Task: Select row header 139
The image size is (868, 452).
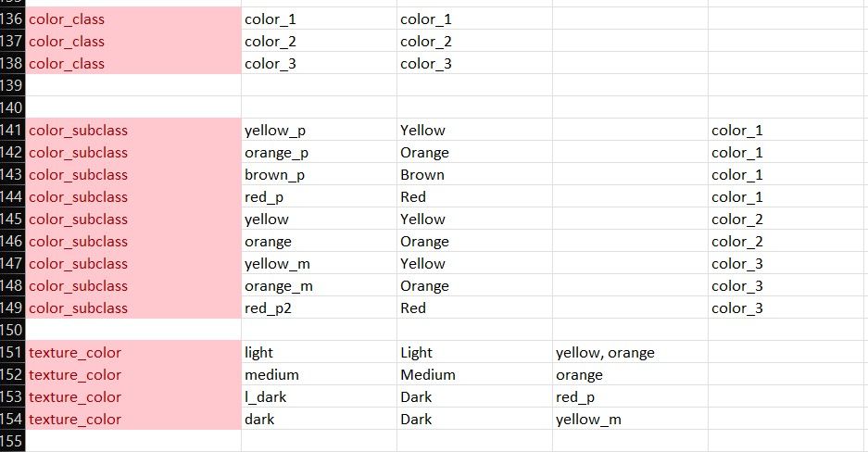Action: pyautogui.click(x=13, y=85)
